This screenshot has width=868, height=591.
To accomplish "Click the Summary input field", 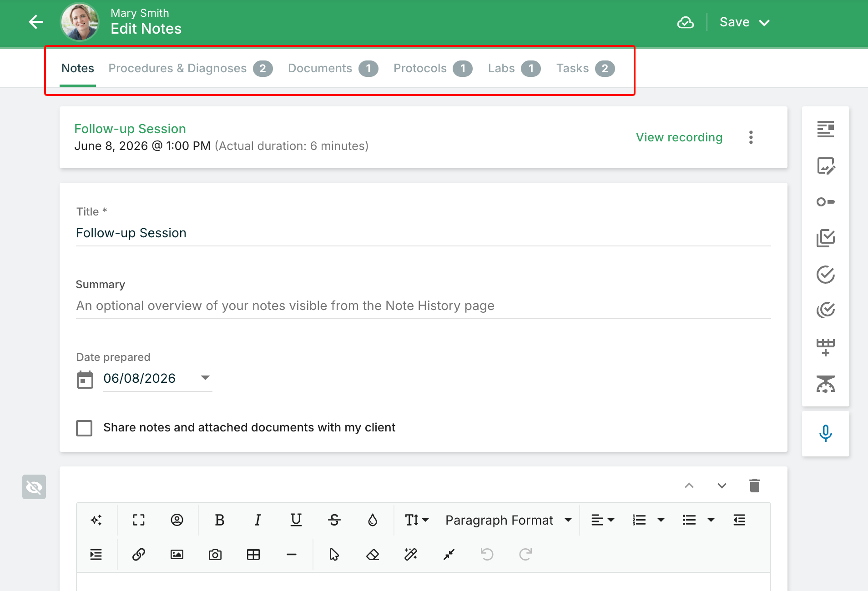I will 423,306.
